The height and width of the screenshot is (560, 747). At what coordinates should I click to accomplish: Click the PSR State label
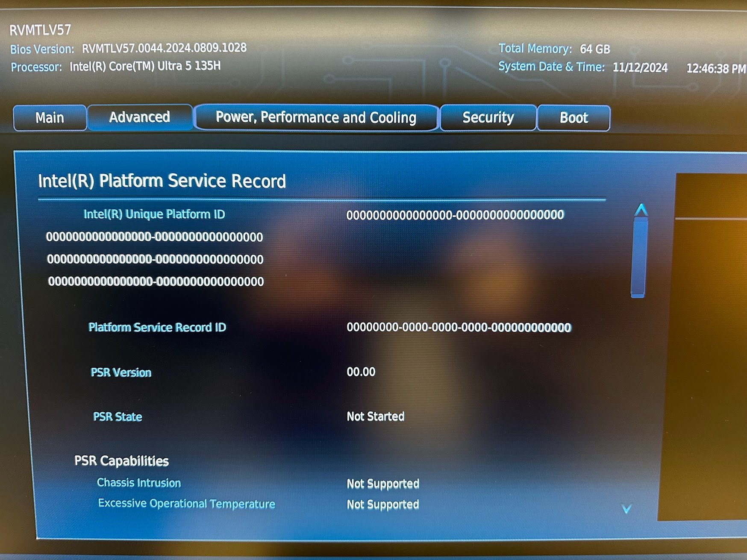[x=118, y=416]
